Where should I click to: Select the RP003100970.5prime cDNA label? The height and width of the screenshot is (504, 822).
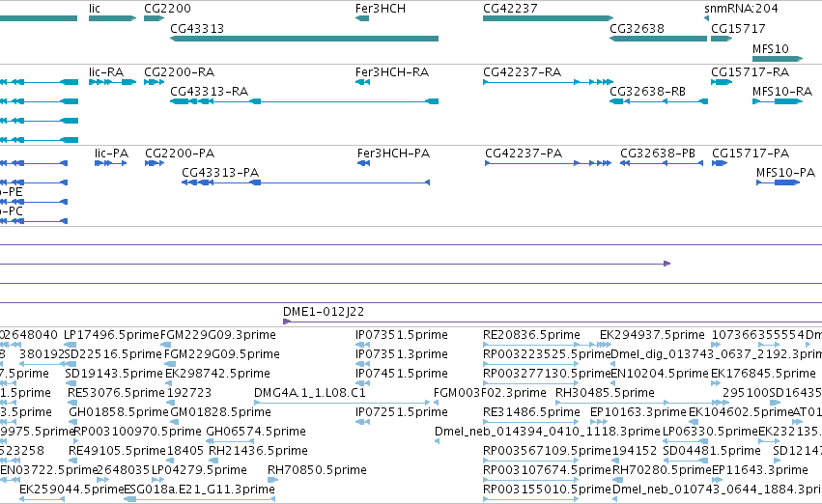[137, 432]
